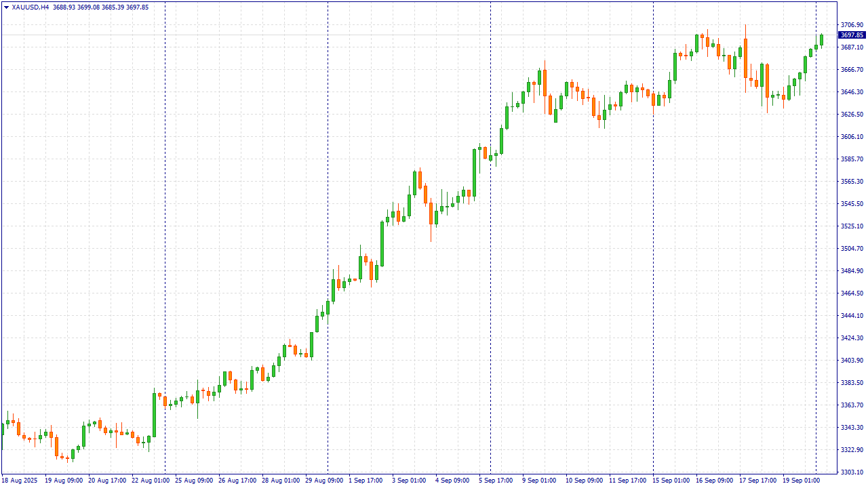The height and width of the screenshot is (488, 868).
Task: Click time axis label 11 Sep 17:00
Action: click(x=628, y=481)
